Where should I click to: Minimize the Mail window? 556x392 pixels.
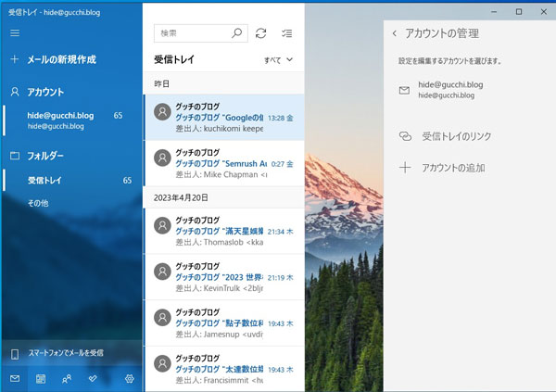(494, 12)
